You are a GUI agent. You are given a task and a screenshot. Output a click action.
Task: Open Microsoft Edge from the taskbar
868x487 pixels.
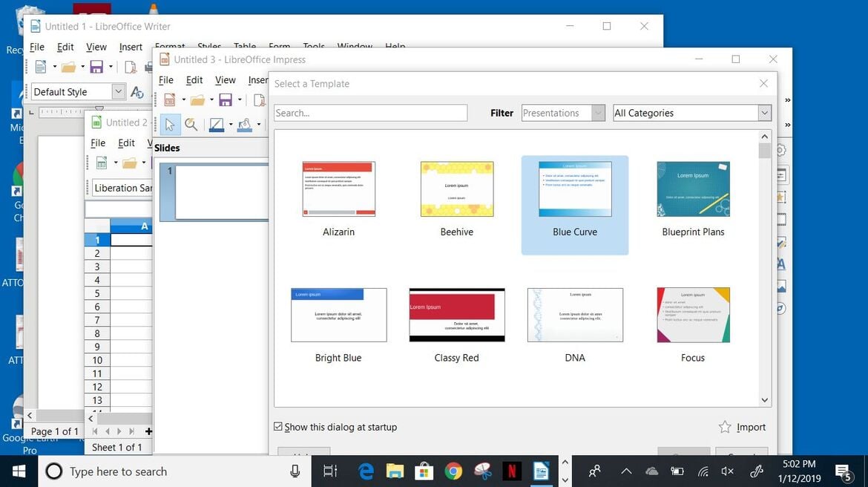coord(366,471)
